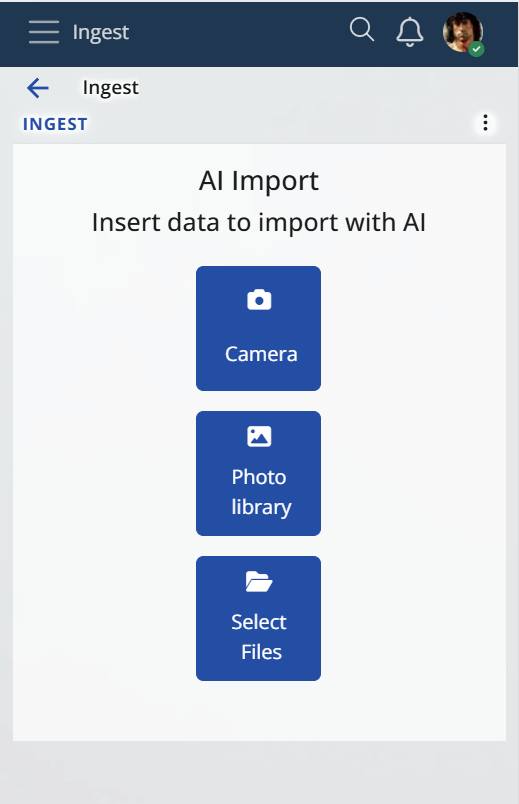
Task: Select the Photo library text
Action: 260,492
